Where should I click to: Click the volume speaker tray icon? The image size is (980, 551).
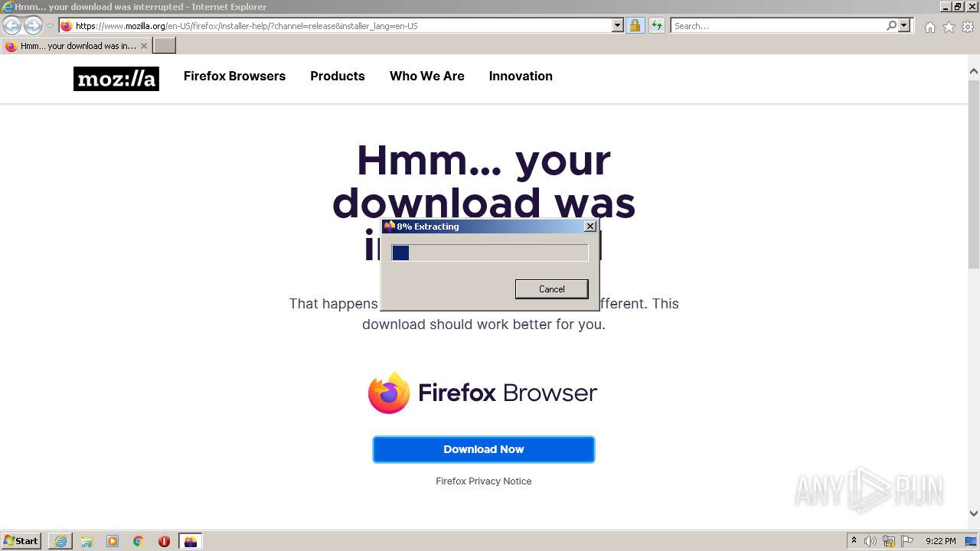coord(871,541)
